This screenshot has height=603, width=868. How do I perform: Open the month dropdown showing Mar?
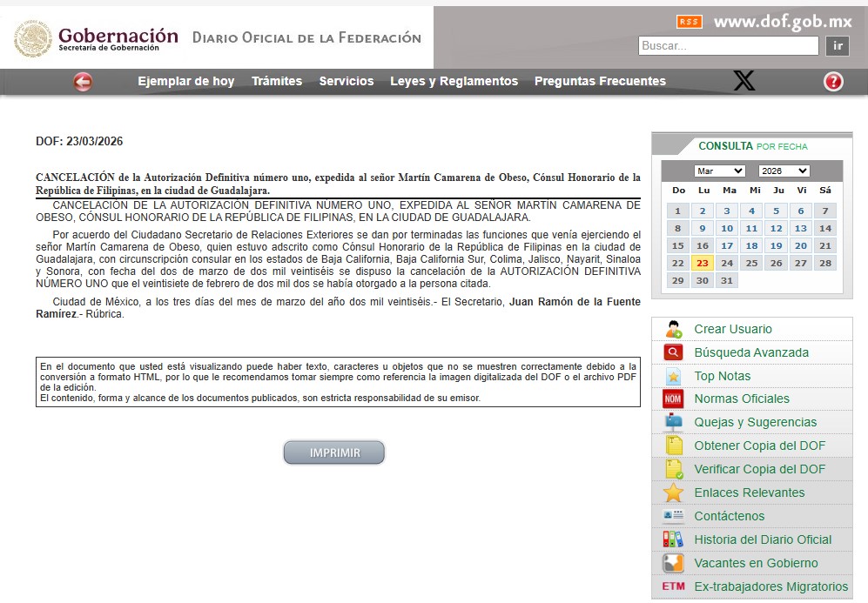point(719,171)
